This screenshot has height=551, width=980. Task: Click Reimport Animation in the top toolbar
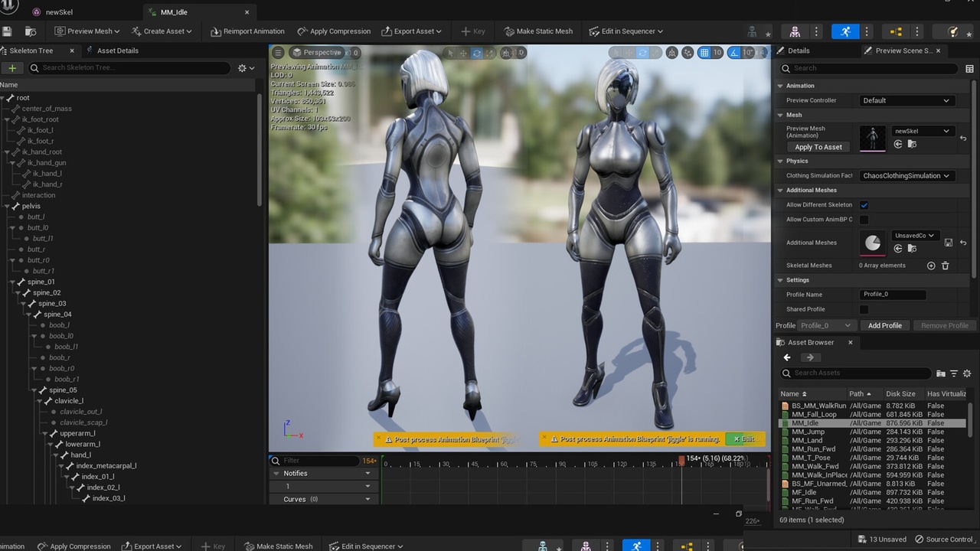pos(247,31)
